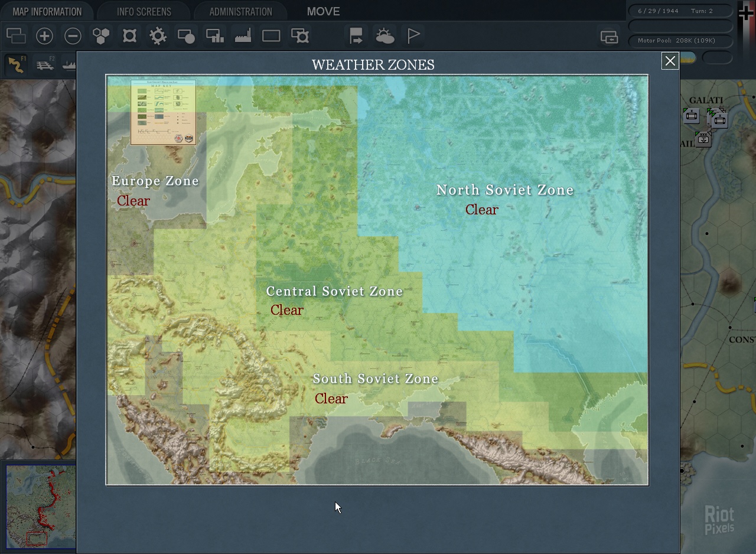This screenshot has width=756, height=554.
Task: Switch to the Map Information tab
Action: (47, 12)
